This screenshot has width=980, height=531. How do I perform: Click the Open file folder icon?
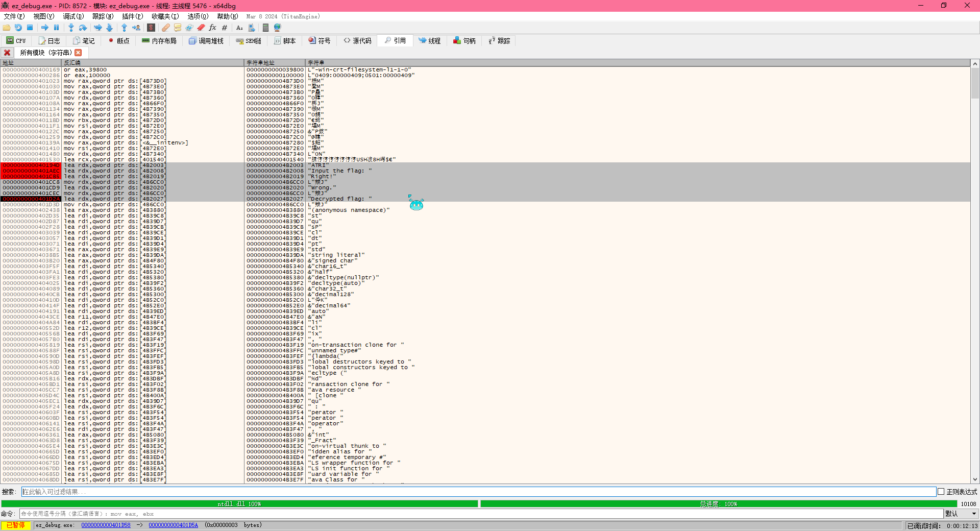[x=7, y=28]
